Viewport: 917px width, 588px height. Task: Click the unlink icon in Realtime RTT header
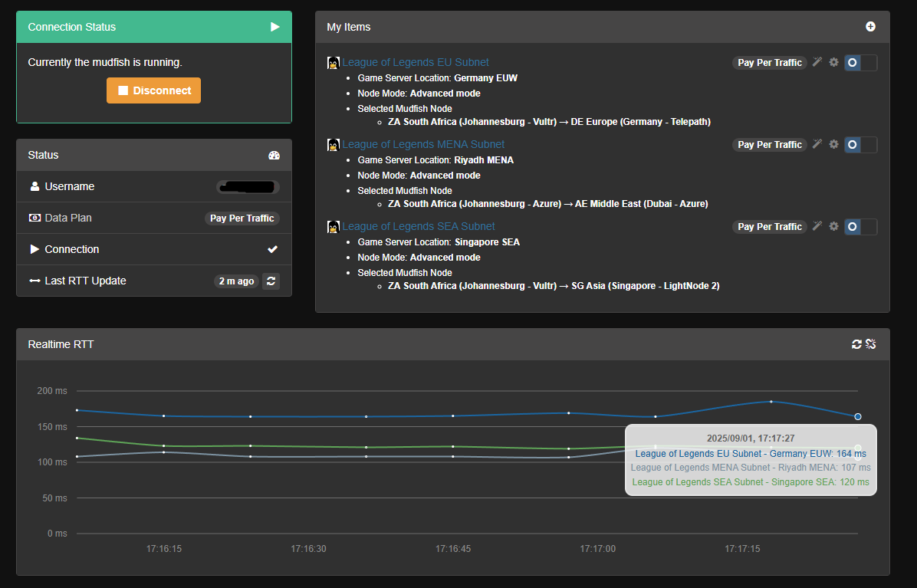coord(870,345)
